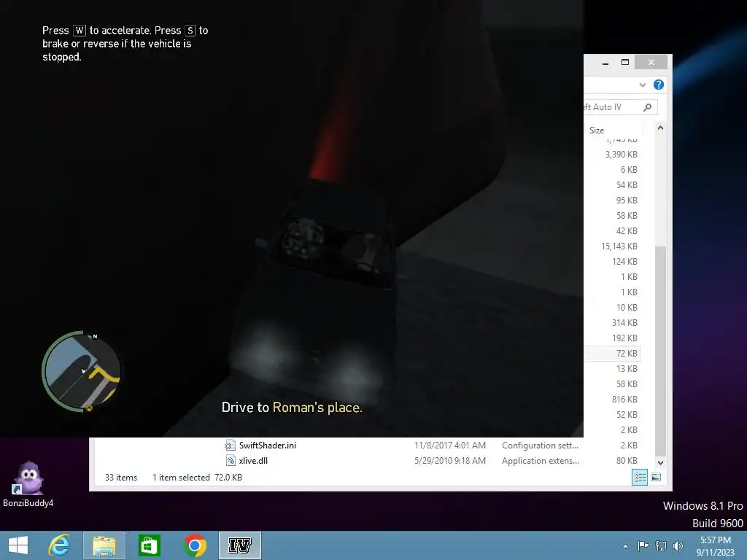This screenshot has width=747, height=560.
Task: Open the BonziBuddy4 desktop shortcut
Action: (28, 484)
